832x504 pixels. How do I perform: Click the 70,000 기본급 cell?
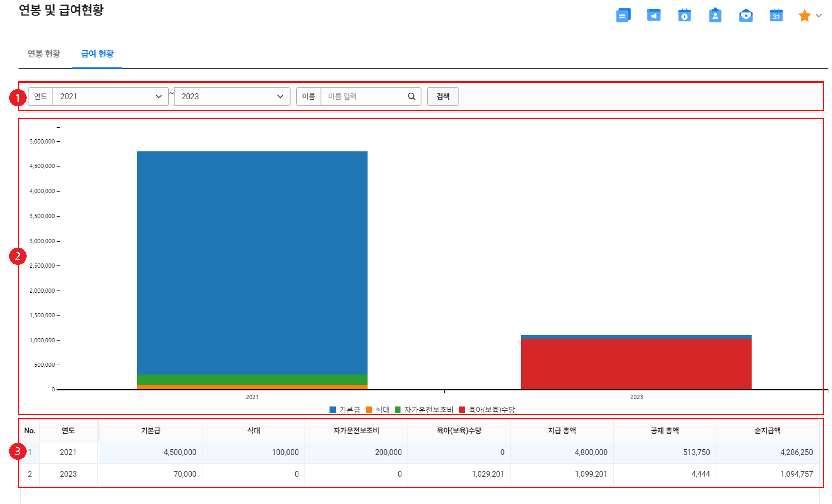[x=150, y=474]
